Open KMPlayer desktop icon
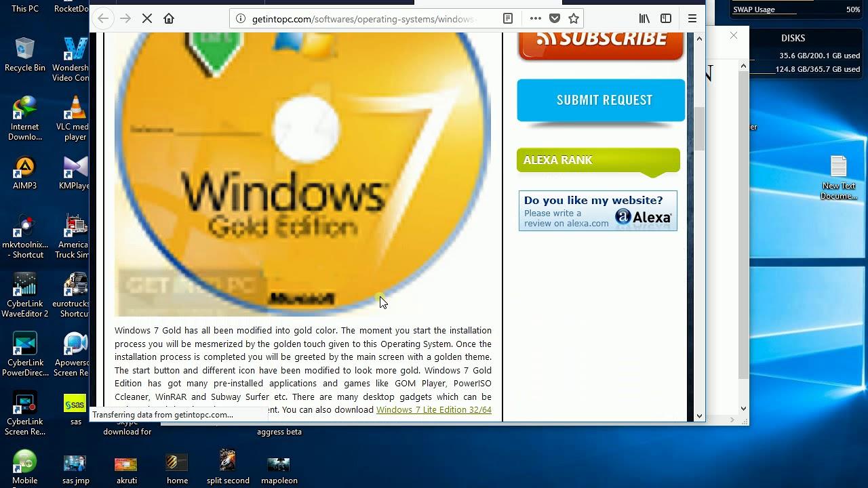 [75, 173]
